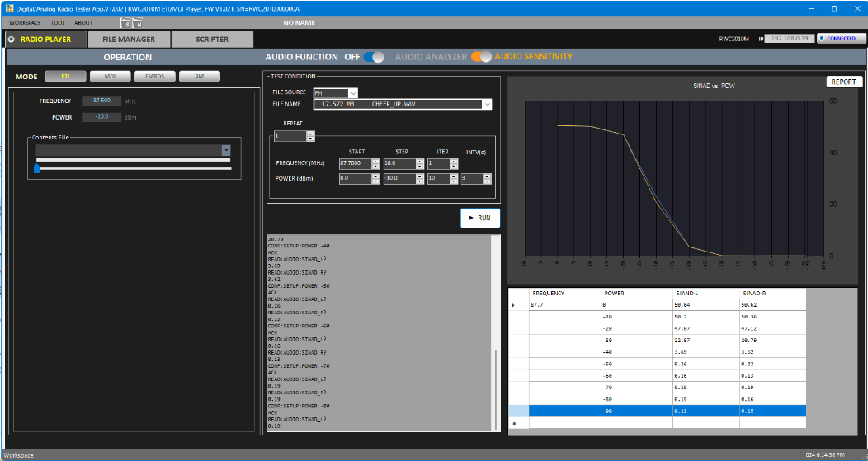Increase power START value
868x461 pixels.
pyautogui.click(x=376, y=176)
